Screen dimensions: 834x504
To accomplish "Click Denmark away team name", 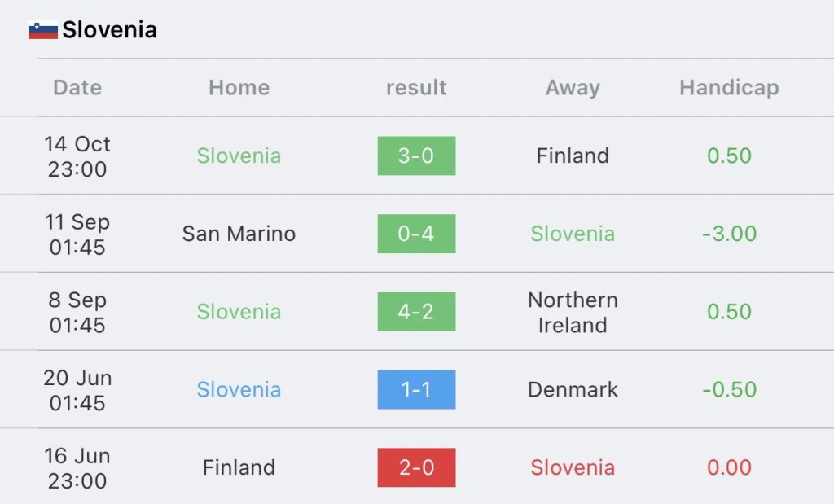I will point(573,390).
